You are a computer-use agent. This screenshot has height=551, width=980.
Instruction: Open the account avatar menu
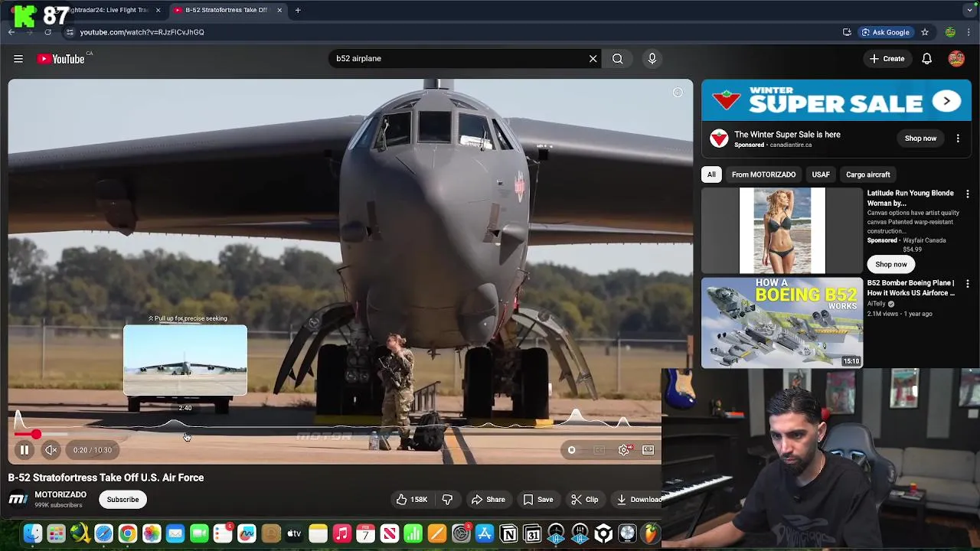(956, 59)
